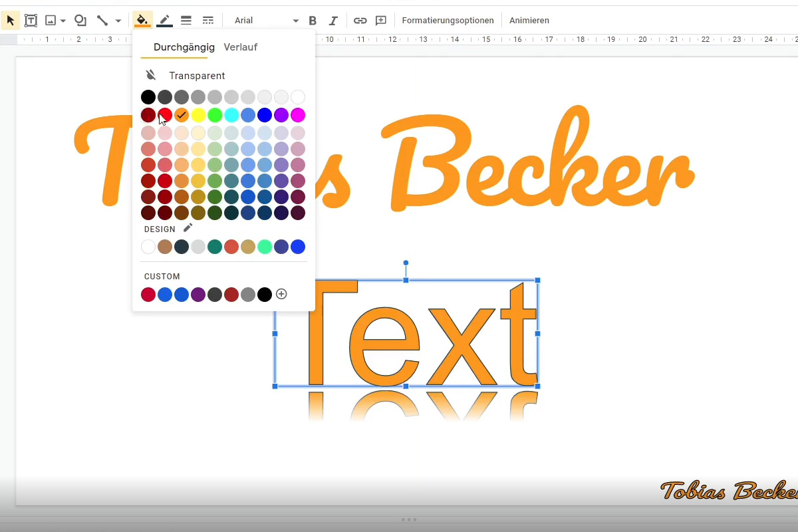Click the speaker notes drag dots
This screenshot has width=798, height=532.
pyautogui.click(x=410, y=519)
